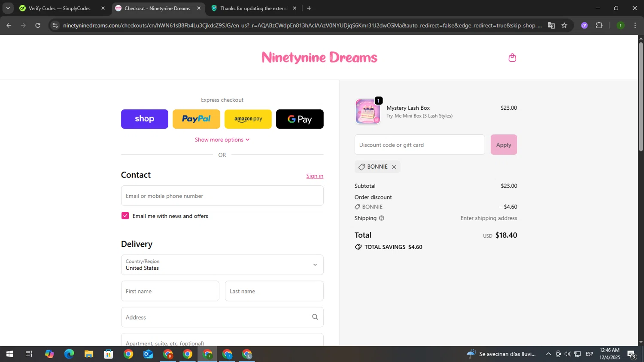The height and width of the screenshot is (362, 644).
Task: Switch to Thanks for updating the extension tab
Action: tap(253, 8)
